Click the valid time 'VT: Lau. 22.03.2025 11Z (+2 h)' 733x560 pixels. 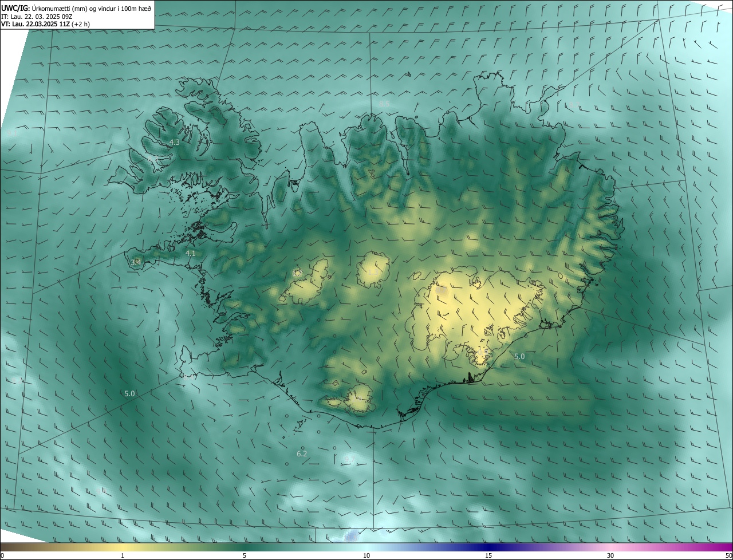point(45,24)
